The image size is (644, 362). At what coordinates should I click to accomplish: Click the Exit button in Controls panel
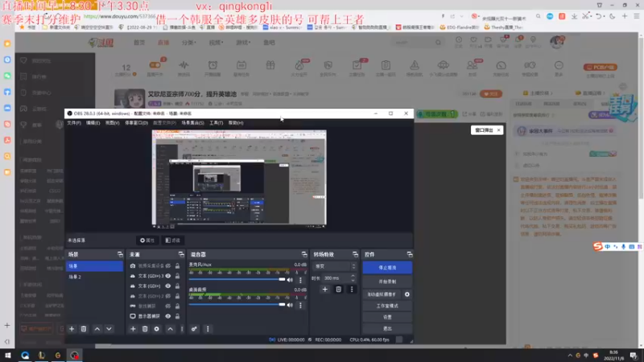click(x=387, y=329)
